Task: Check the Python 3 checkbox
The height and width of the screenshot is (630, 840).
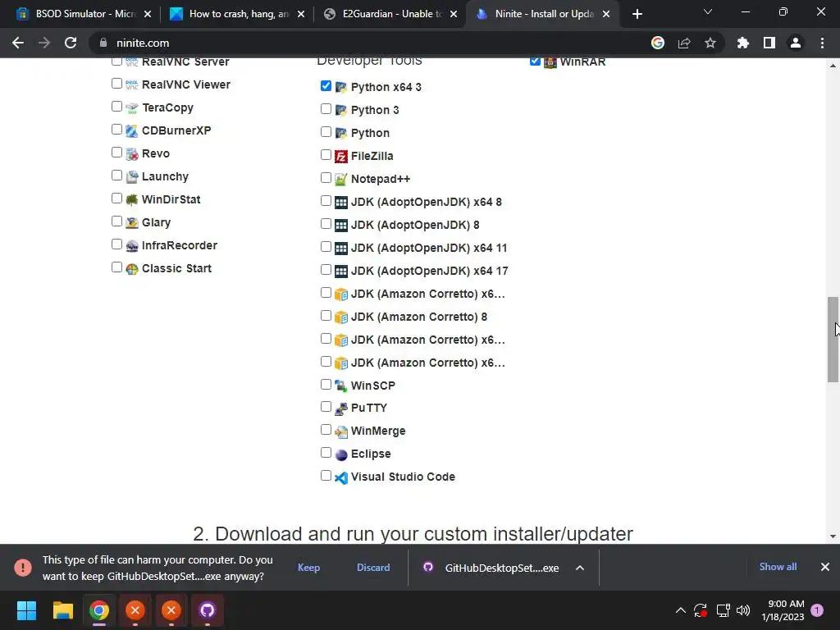Action: [326, 109]
